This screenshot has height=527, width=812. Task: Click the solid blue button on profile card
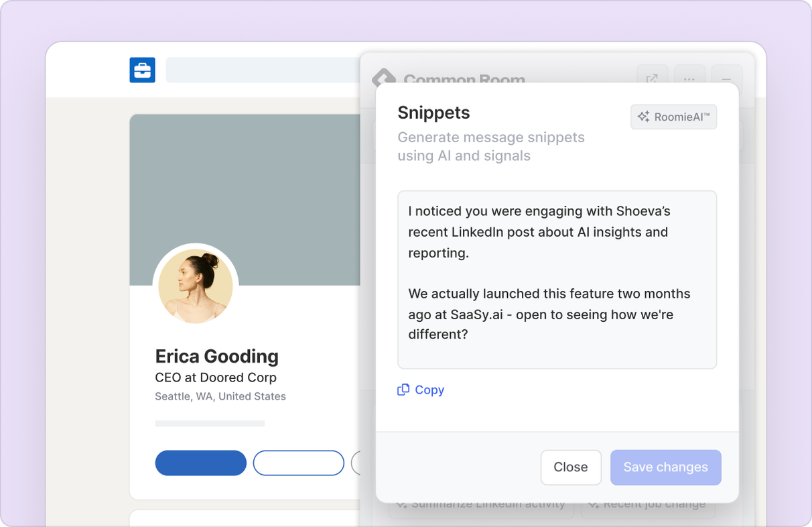[x=201, y=463]
